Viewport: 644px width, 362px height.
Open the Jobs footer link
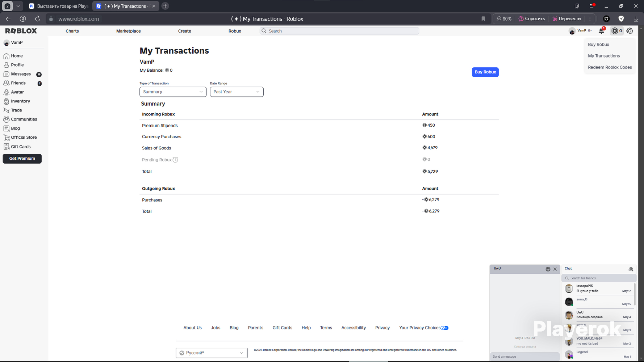pyautogui.click(x=216, y=328)
